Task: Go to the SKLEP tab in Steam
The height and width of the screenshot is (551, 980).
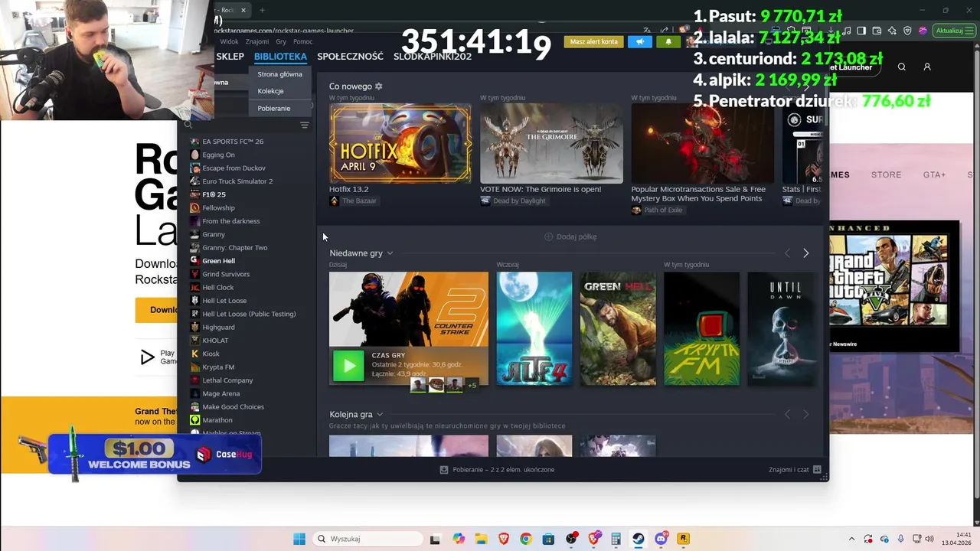Action: point(230,57)
